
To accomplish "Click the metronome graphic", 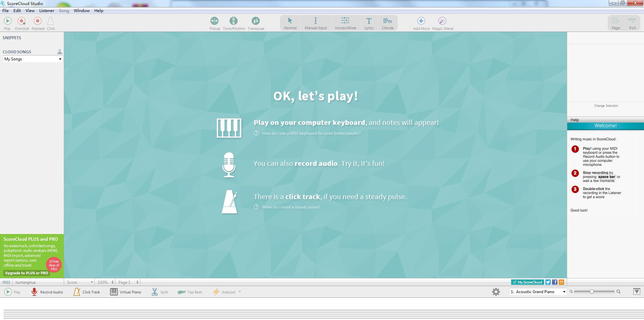I will pyautogui.click(x=230, y=202).
